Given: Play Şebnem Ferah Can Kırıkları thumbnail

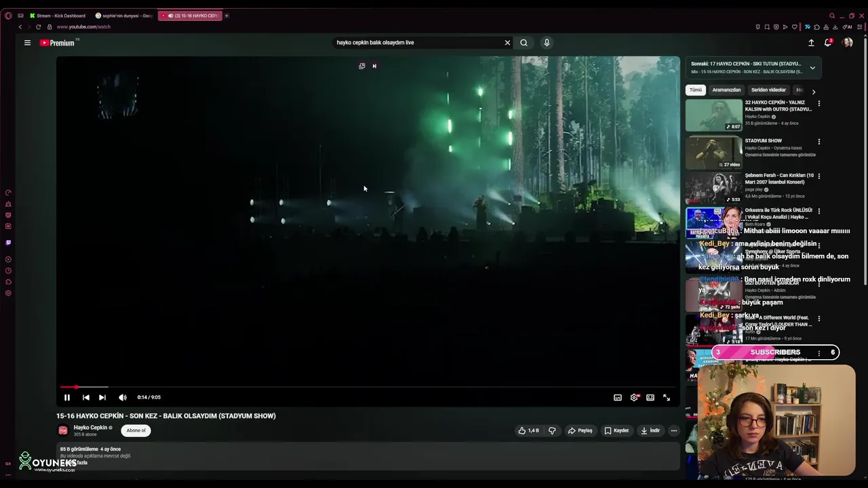Looking at the screenshot, I should [x=713, y=188].
